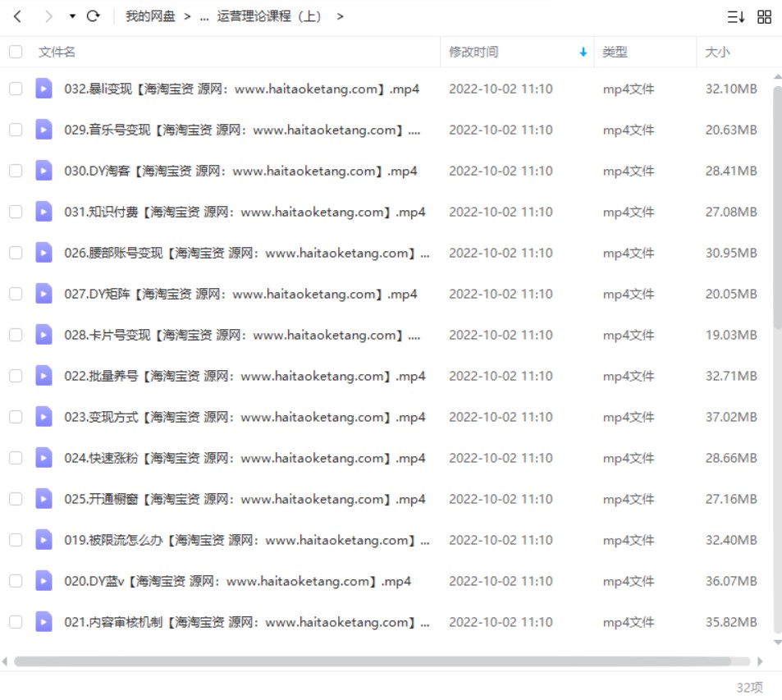
Task: Tick the select-all checkbox in the header
Action: (x=16, y=52)
